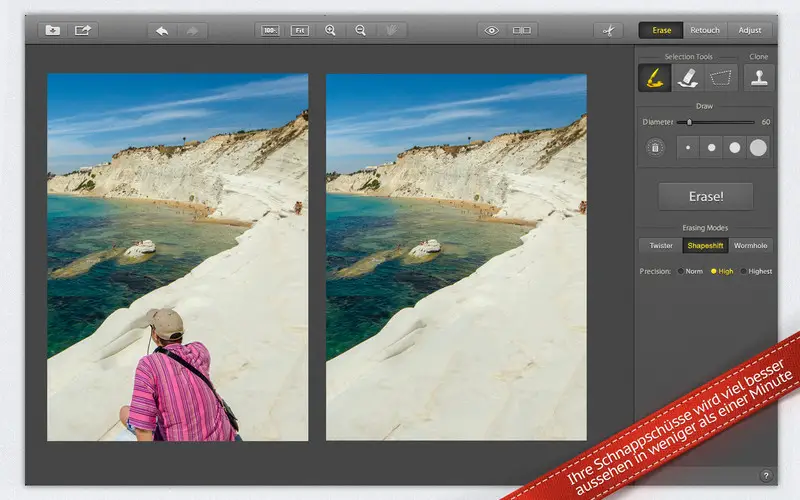Image resolution: width=800 pixels, height=500 pixels.
Task: Switch to the Retouch tab
Action: coord(705,31)
